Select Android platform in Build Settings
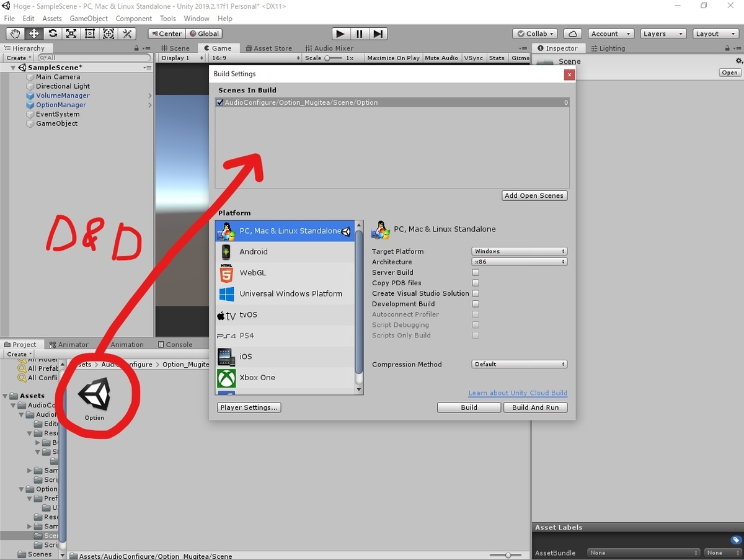This screenshot has width=744, height=560. coord(285,251)
